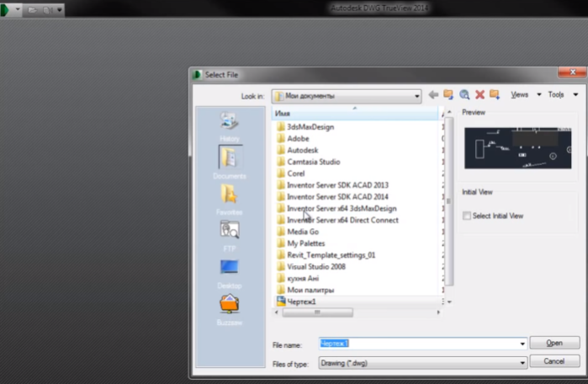588x384 pixels.
Task: Create a new folder
Action: (495, 94)
